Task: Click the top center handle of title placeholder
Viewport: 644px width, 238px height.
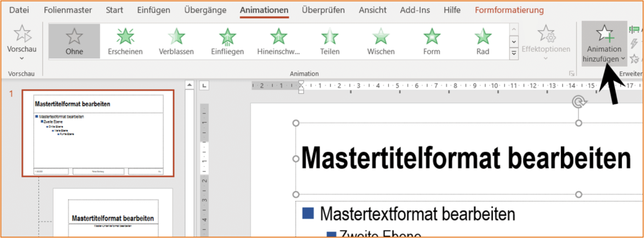Action: (x=579, y=123)
